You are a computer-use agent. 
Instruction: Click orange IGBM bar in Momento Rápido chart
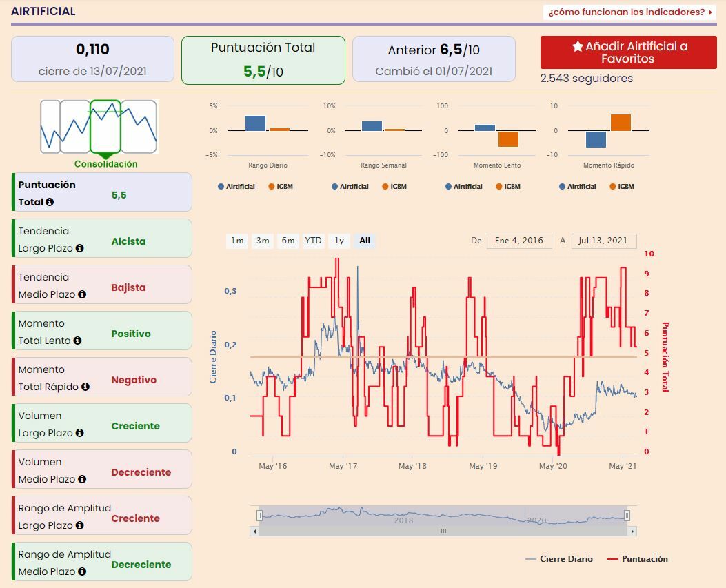point(621,123)
